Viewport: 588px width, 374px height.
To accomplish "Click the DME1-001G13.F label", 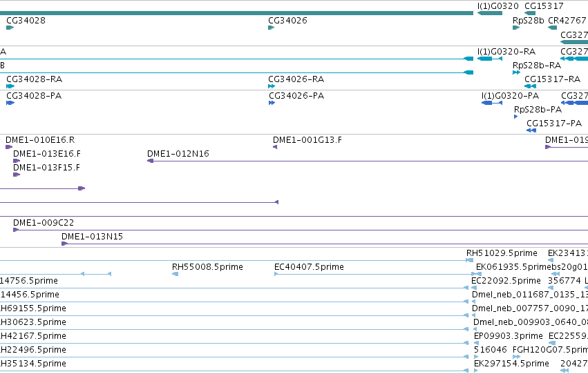I will coord(307,140).
